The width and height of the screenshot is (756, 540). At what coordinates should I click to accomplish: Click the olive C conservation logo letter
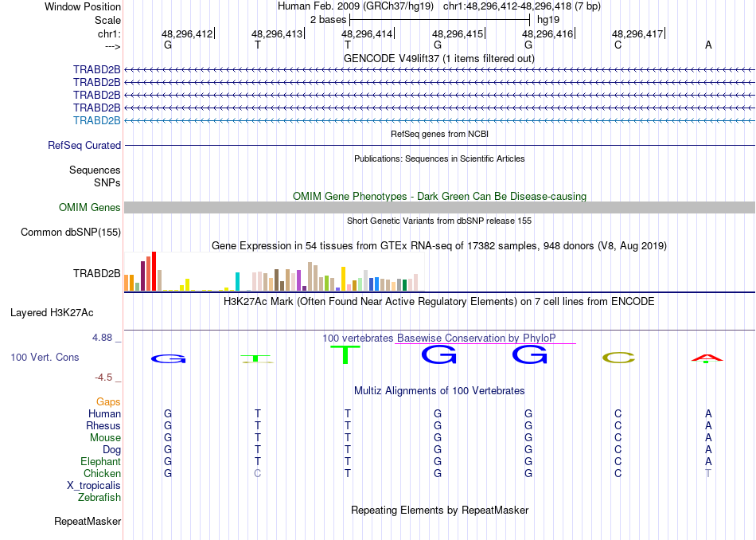click(x=618, y=358)
